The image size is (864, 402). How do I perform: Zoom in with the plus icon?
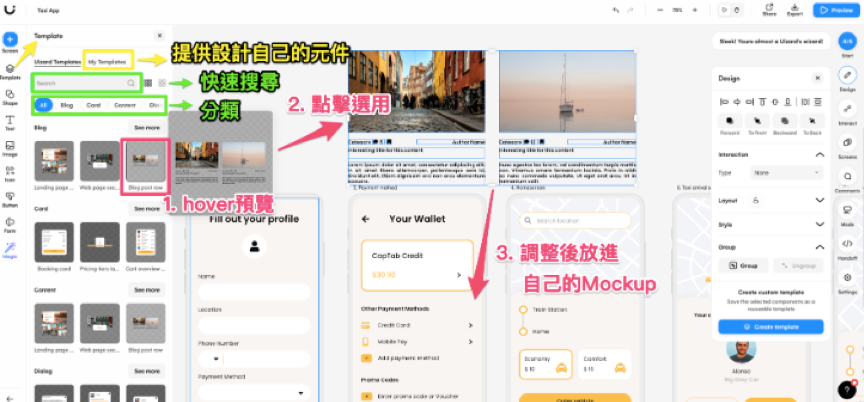[x=694, y=10]
